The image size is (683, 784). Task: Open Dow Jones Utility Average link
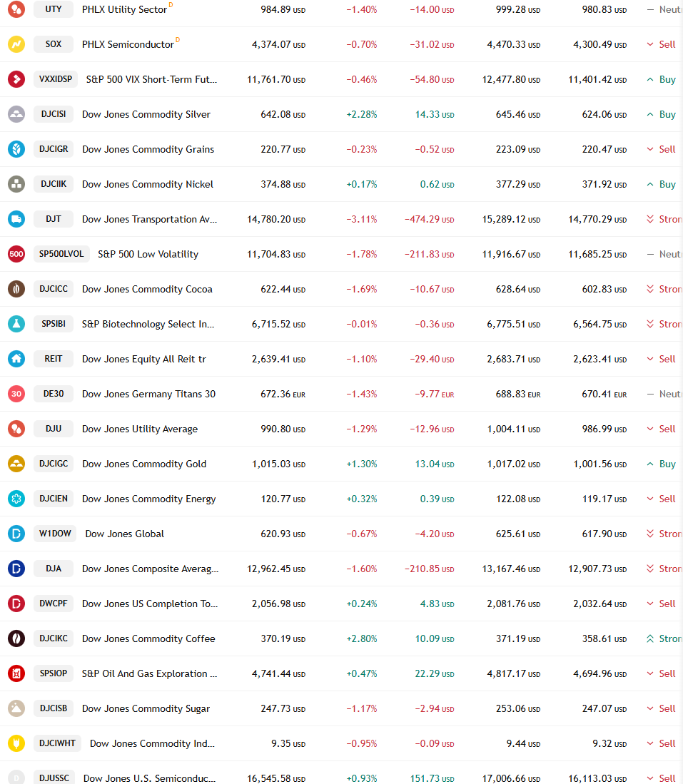(x=140, y=429)
